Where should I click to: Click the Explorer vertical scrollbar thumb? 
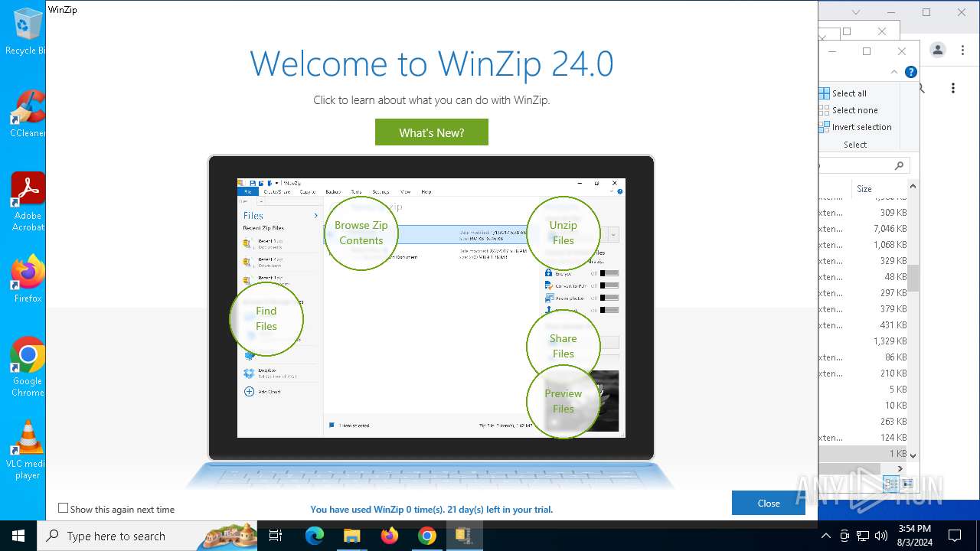tap(913, 279)
